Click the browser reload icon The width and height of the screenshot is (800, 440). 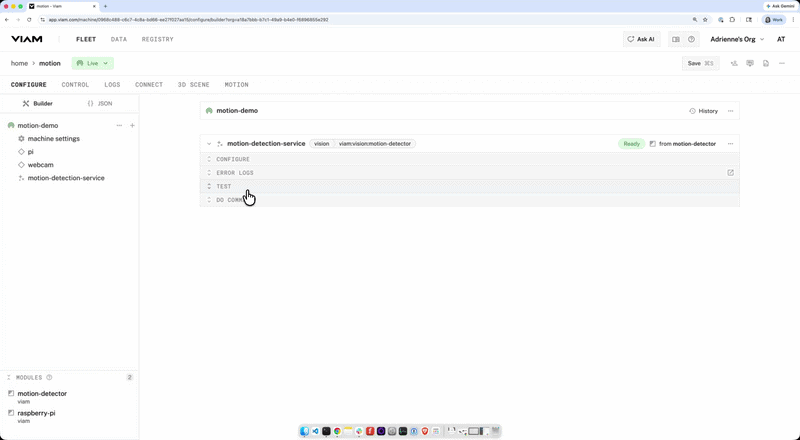[29, 20]
